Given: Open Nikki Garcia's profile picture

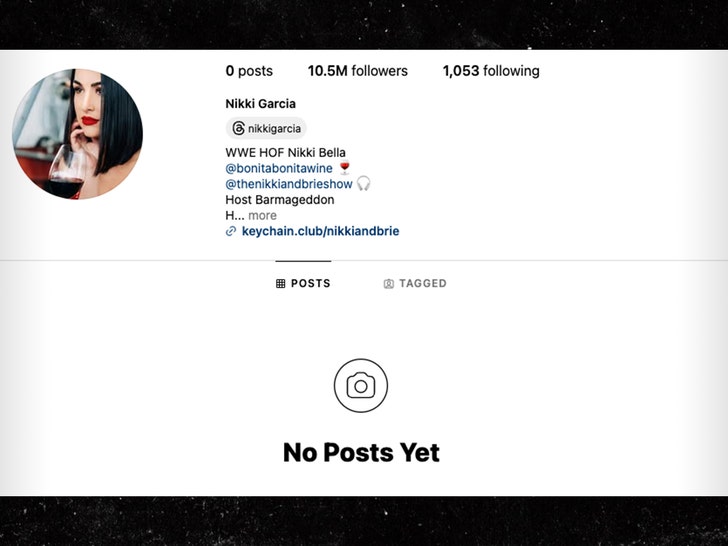Looking at the screenshot, I should click(78, 134).
